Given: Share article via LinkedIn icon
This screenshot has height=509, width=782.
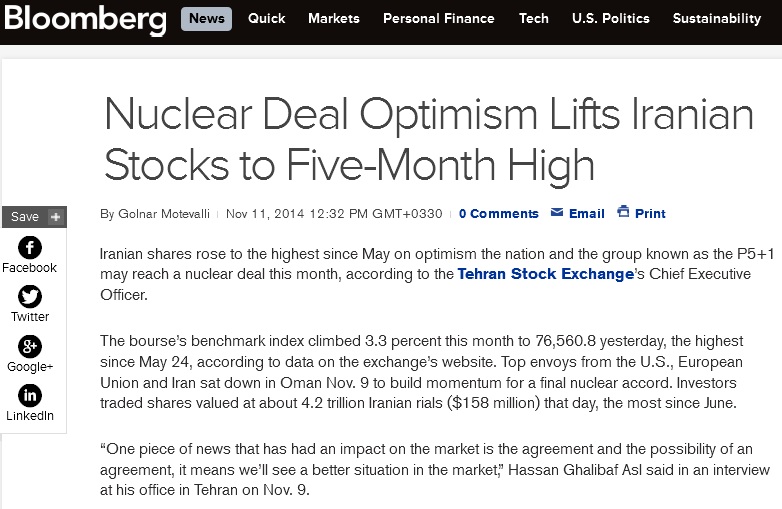Looking at the screenshot, I should click(x=30, y=396).
